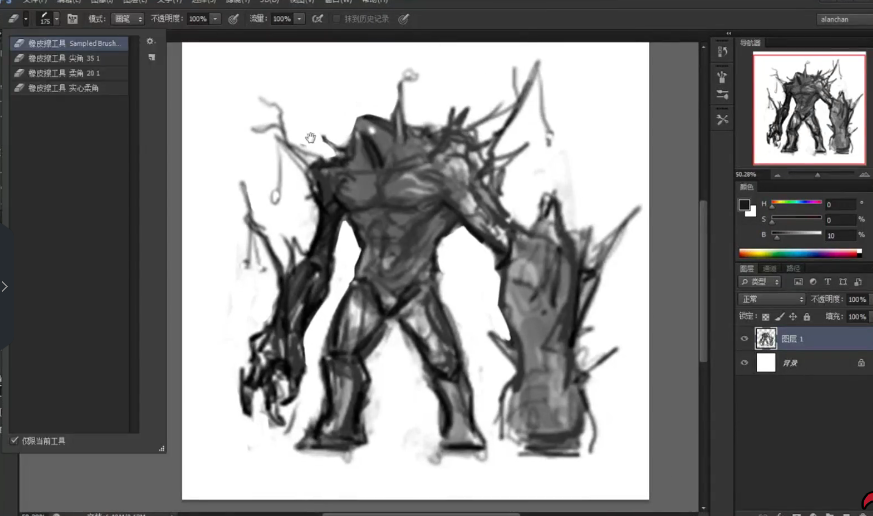Open the tool preset picker arrow beside eraser

point(26,19)
